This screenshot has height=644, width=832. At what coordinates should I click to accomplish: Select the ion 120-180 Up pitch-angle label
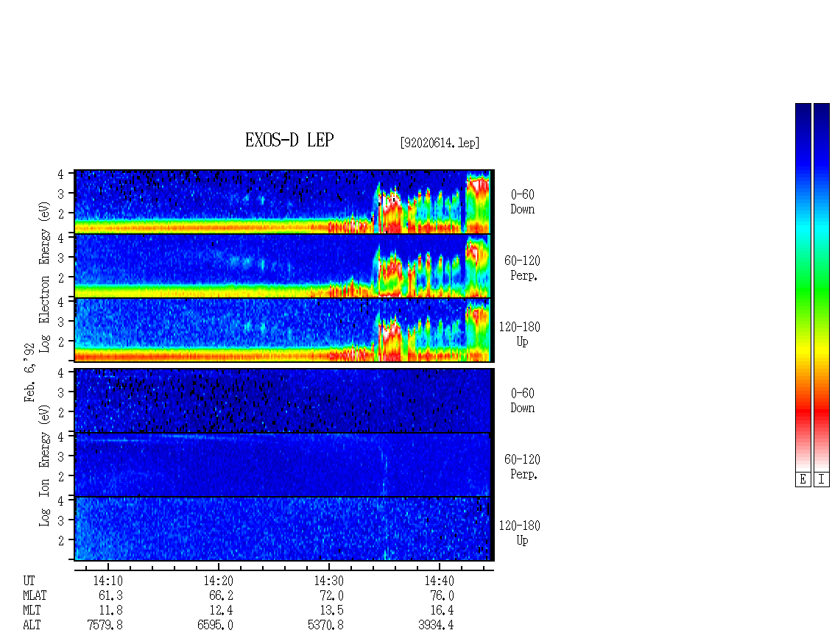[x=520, y=533]
